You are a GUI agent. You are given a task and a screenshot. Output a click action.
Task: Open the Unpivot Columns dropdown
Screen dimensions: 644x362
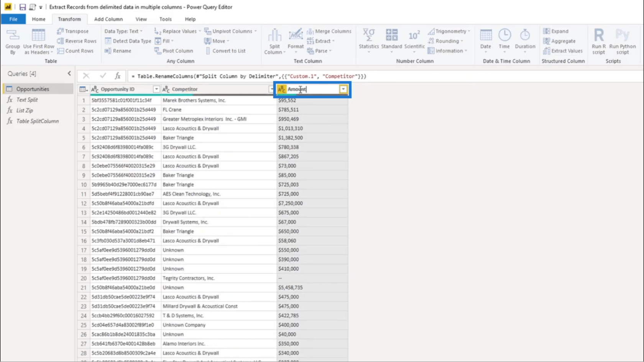pos(230,31)
